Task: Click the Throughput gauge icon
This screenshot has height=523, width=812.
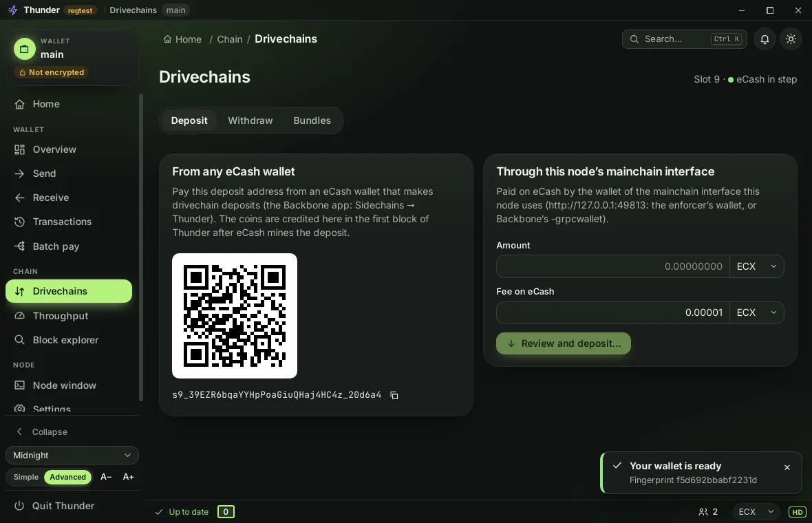Action: (x=20, y=315)
